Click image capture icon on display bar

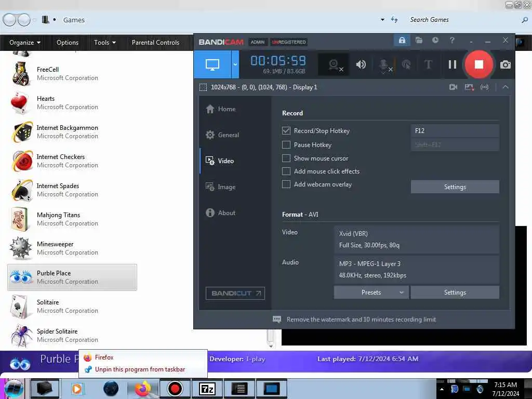pyautogui.click(x=469, y=87)
